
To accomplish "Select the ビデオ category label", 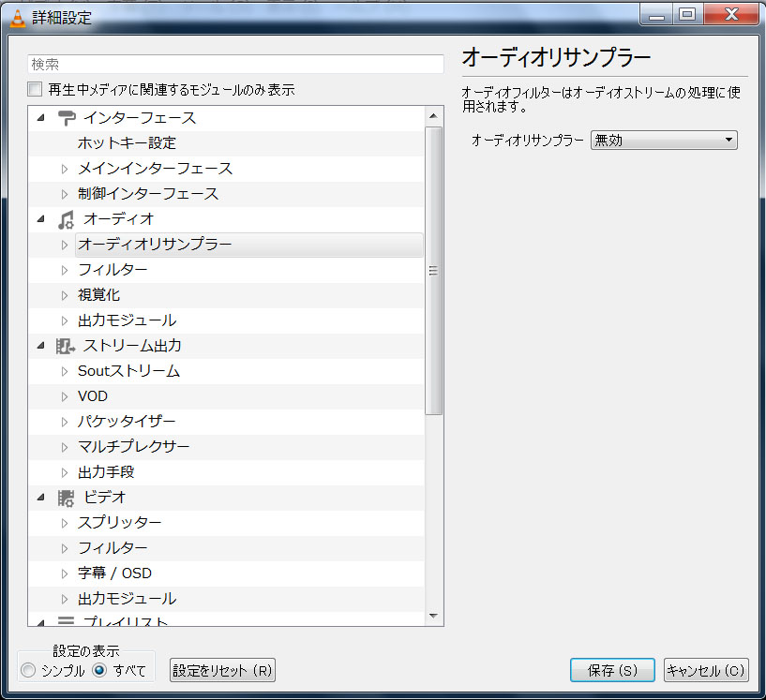I will click(105, 498).
